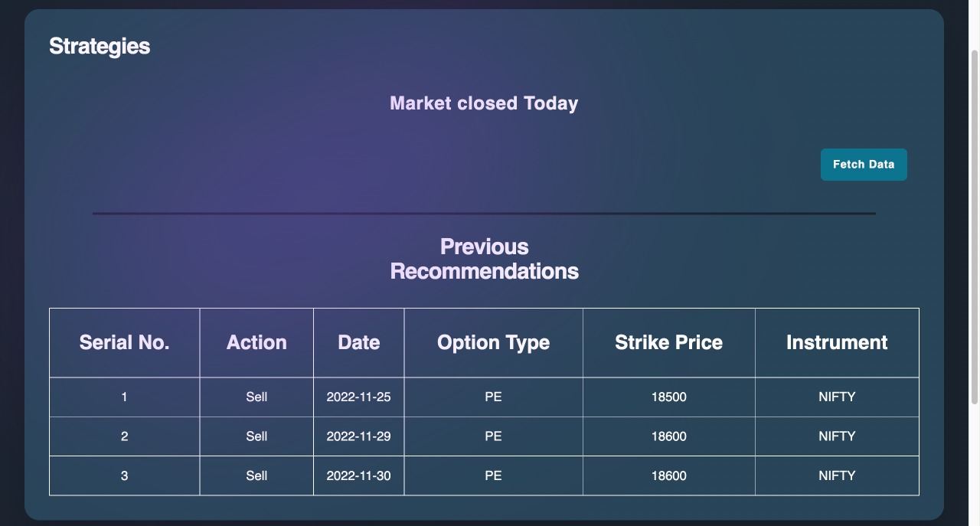Click serial number 3 cell

point(124,475)
